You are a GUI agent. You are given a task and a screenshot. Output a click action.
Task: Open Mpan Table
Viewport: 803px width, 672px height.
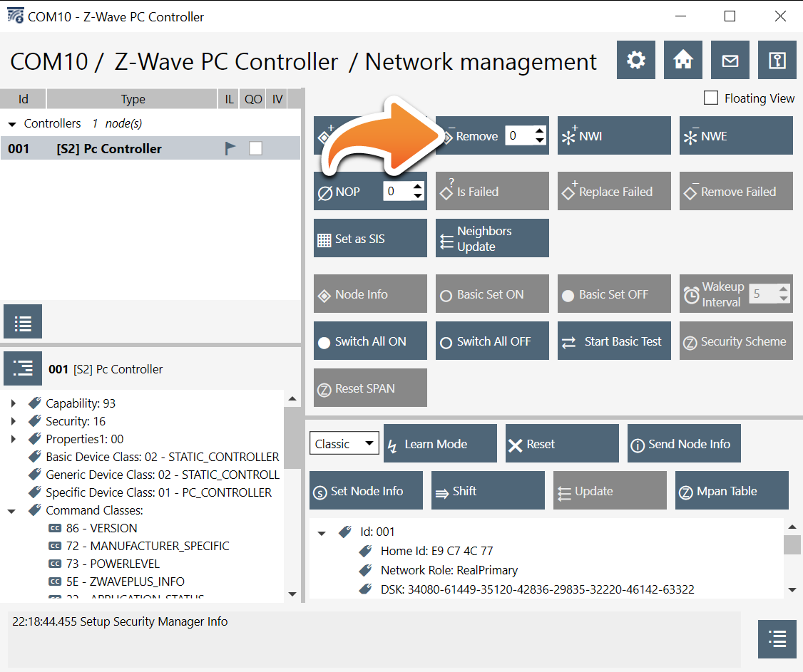pyautogui.click(x=732, y=490)
